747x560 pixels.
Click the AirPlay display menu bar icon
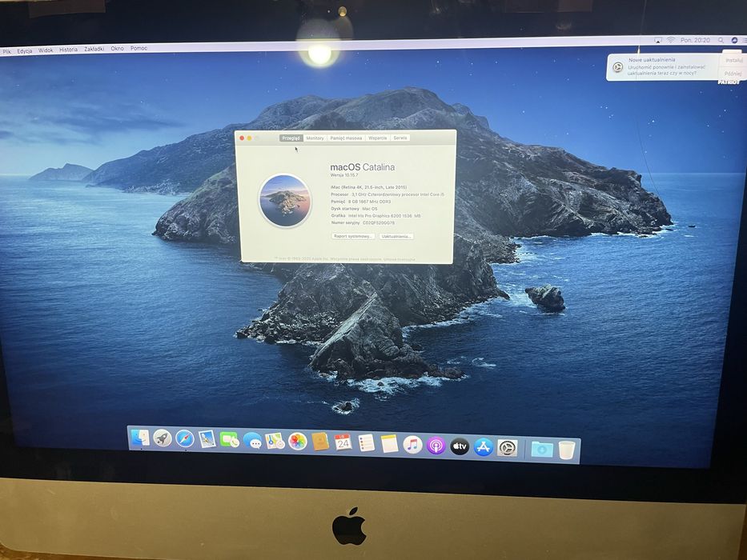[658, 41]
